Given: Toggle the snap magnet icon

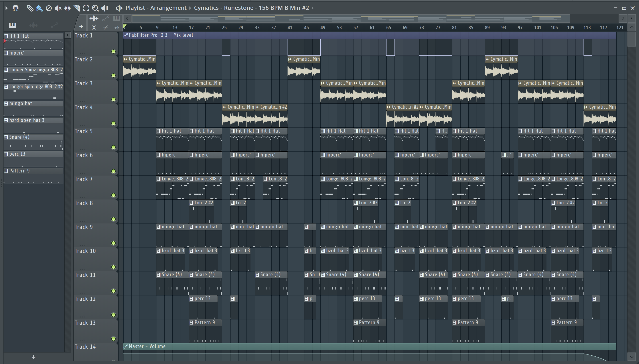Looking at the screenshot, I should tap(16, 8).
